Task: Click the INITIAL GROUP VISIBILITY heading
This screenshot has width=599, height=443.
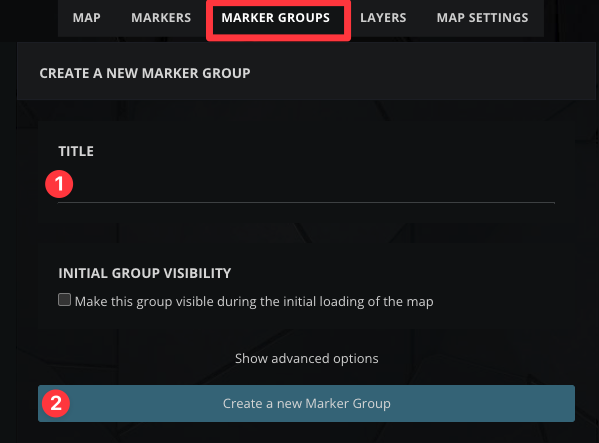Action: click(x=145, y=273)
